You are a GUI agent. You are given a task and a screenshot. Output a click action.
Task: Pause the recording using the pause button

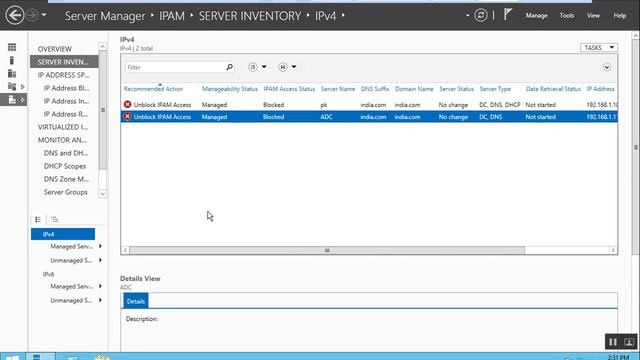coord(613,342)
